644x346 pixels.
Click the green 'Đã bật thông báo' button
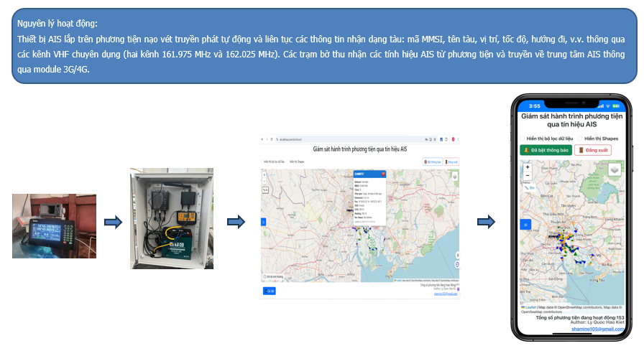click(x=546, y=150)
